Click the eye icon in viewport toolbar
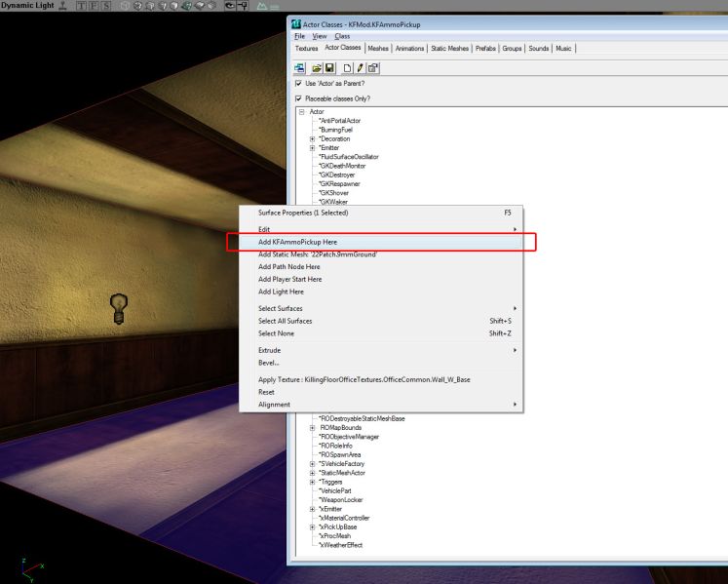Screen dimensions: 728x584 (230, 6)
